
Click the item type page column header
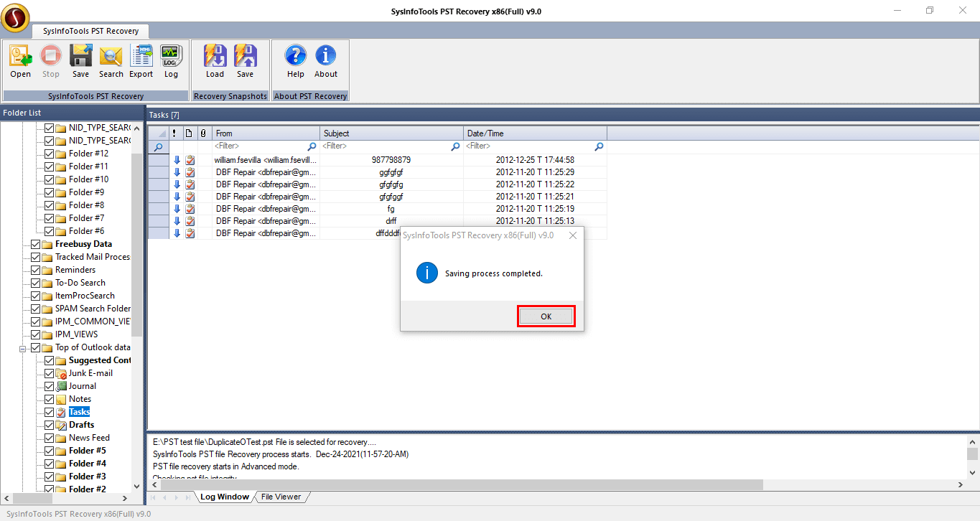[189, 133]
